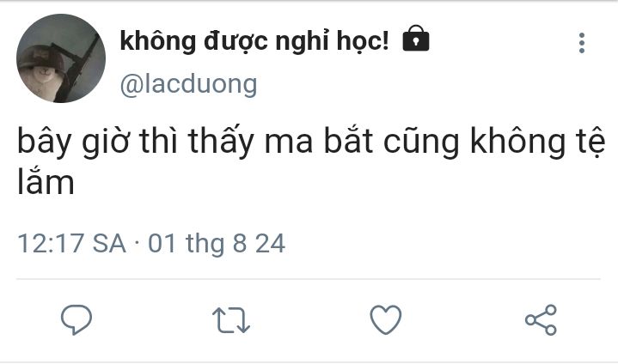Click the word "tệ" ending the first line
The width and height of the screenshot is (618, 364).
click(x=595, y=142)
